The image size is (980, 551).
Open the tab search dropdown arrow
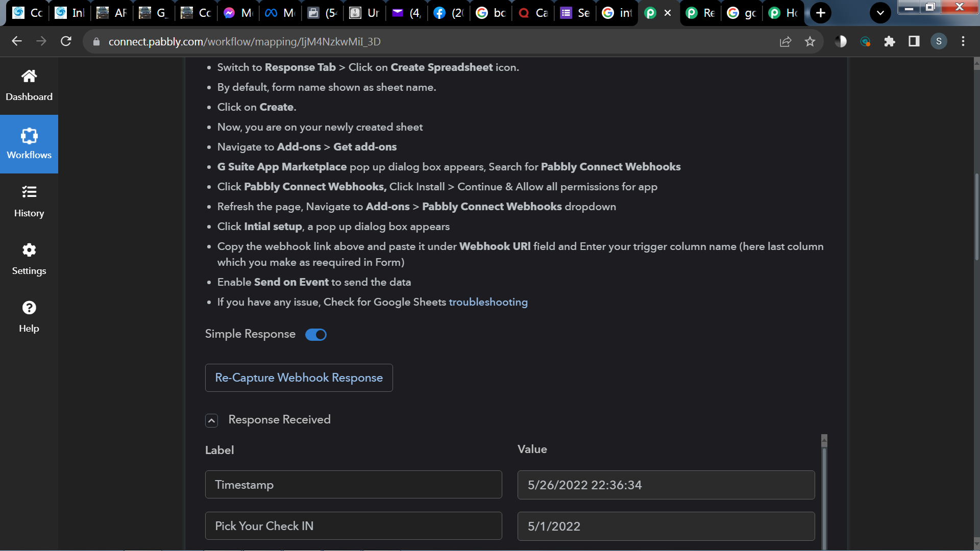pyautogui.click(x=880, y=13)
